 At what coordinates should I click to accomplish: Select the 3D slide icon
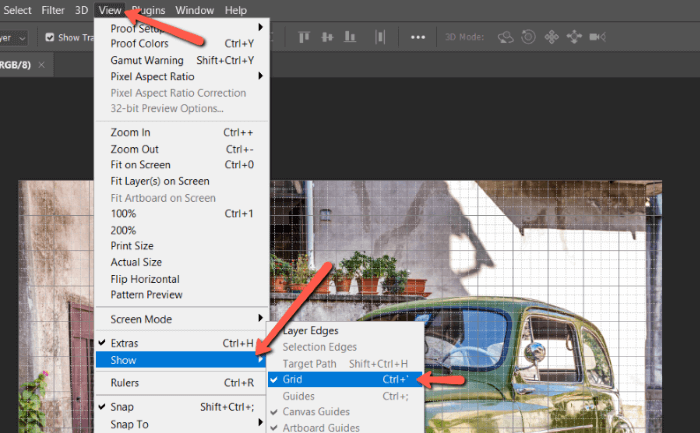tap(575, 37)
